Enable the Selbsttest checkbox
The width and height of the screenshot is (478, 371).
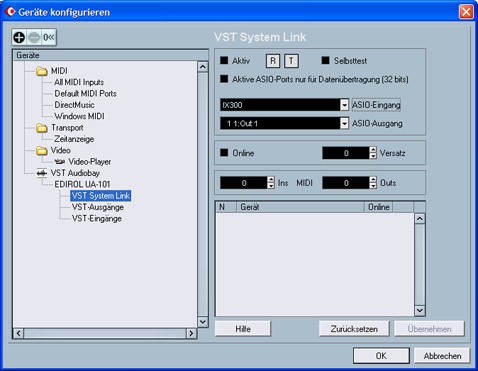tap(325, 60)
